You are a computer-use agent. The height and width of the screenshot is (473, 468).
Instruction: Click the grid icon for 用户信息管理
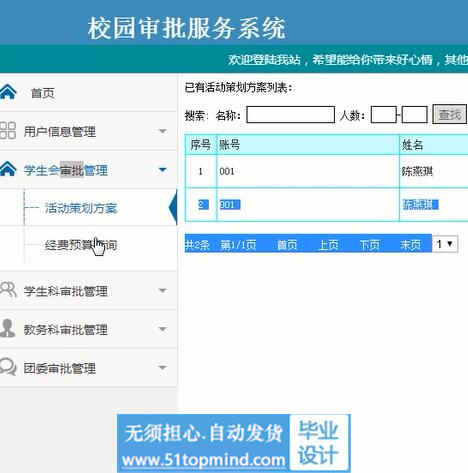8,130
